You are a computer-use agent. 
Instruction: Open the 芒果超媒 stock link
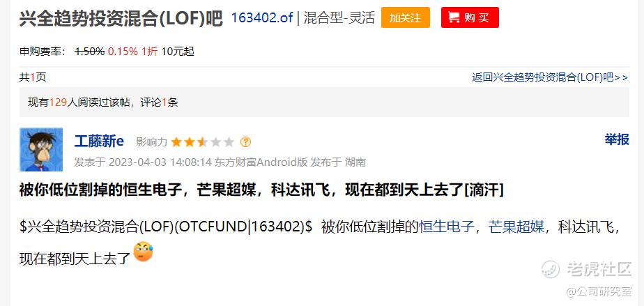(x=516, y=227)
